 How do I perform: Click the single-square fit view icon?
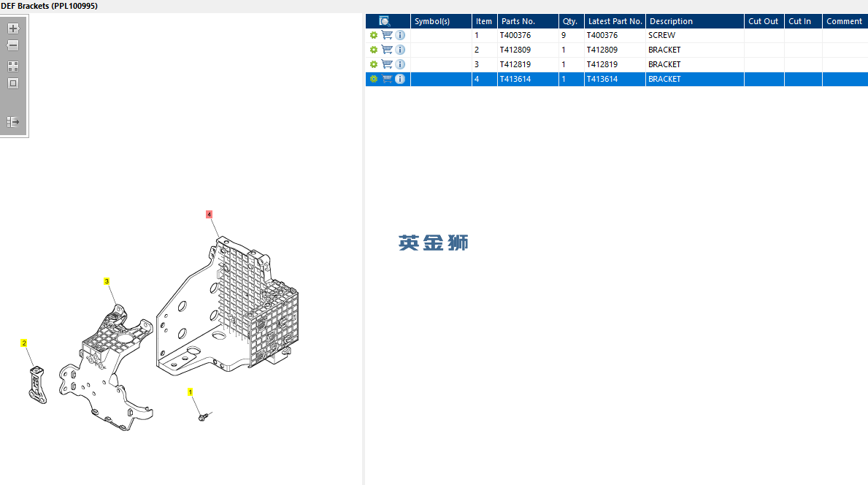(13, 83)
